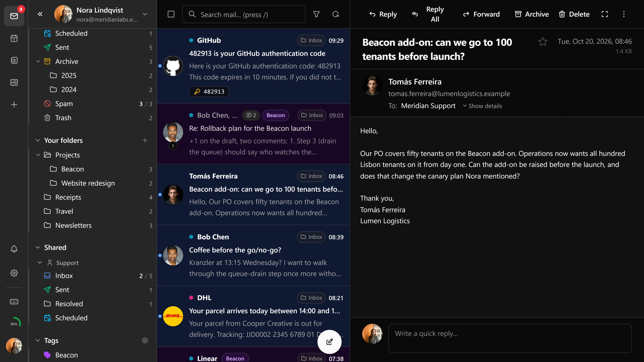644x362 pixels.
Task: Open the keyboard shortcuts icon
Action: tap(14, 302)
